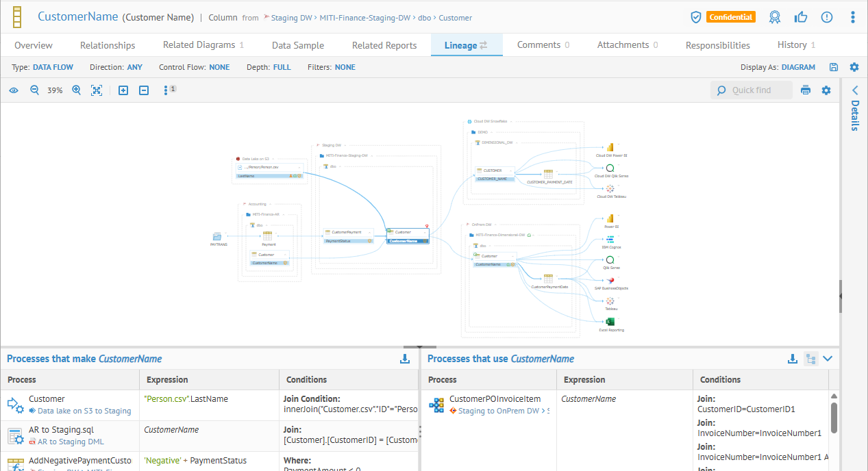Save the lineage configuration with disk icon
The width and height of the screenshot is (868, 471).
834,67
